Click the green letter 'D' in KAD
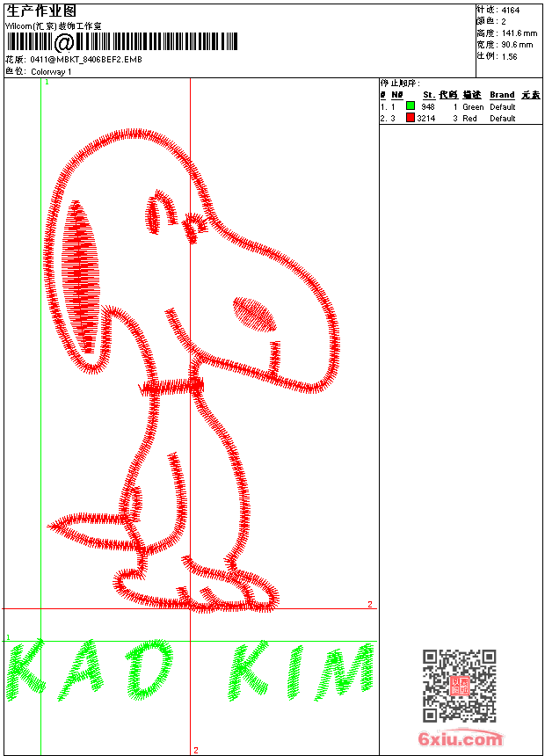Viewport: 545px width, 756px height. (x=149, y=670)
